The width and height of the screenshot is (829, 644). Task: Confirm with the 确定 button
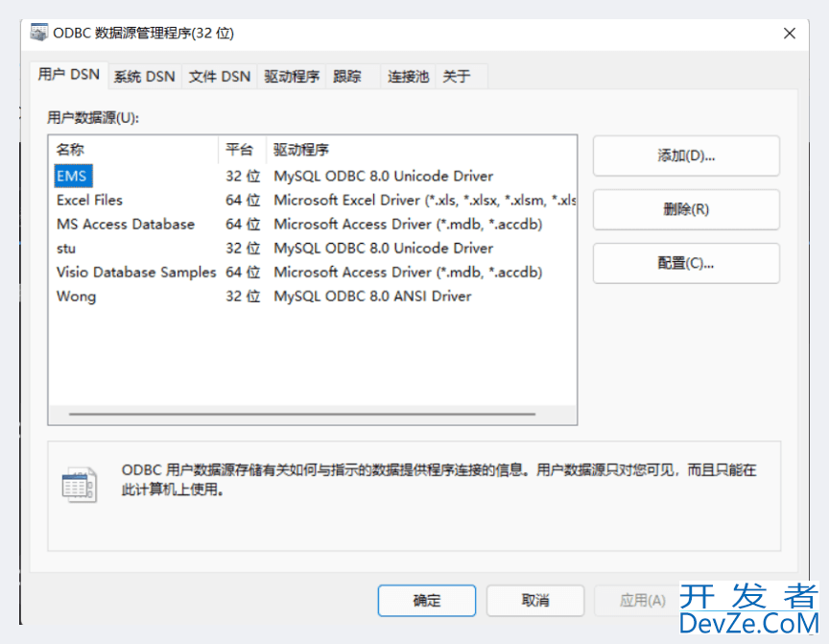pyautogui.click(x=427, y=601)
